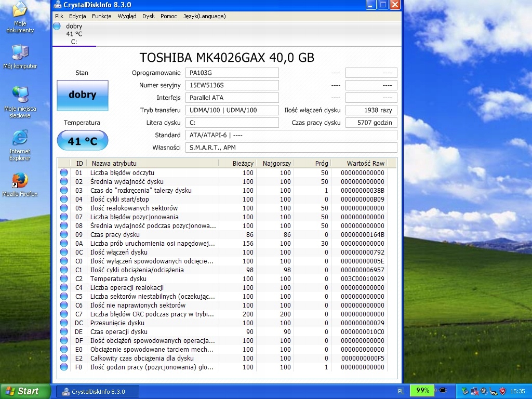Click the Najgorszy column header
532x399 pixels.
[275, 163]
